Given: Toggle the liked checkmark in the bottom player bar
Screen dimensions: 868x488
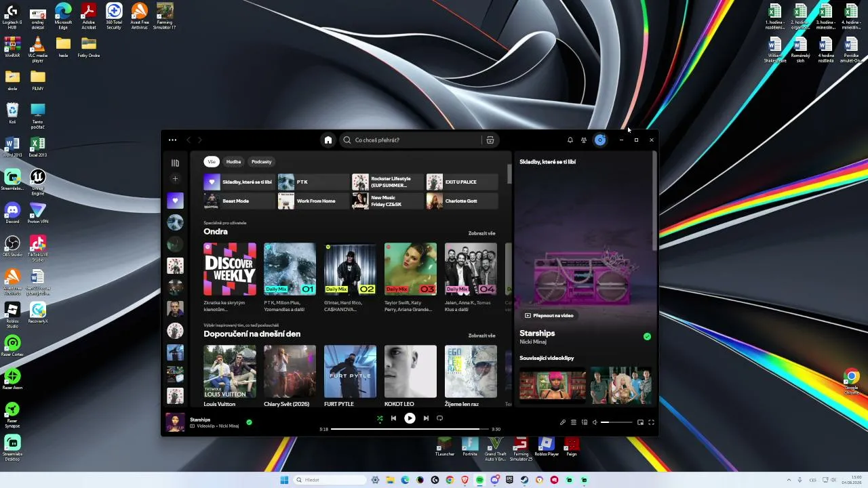Looking at the screenshot, I should [x=249, y=422].
